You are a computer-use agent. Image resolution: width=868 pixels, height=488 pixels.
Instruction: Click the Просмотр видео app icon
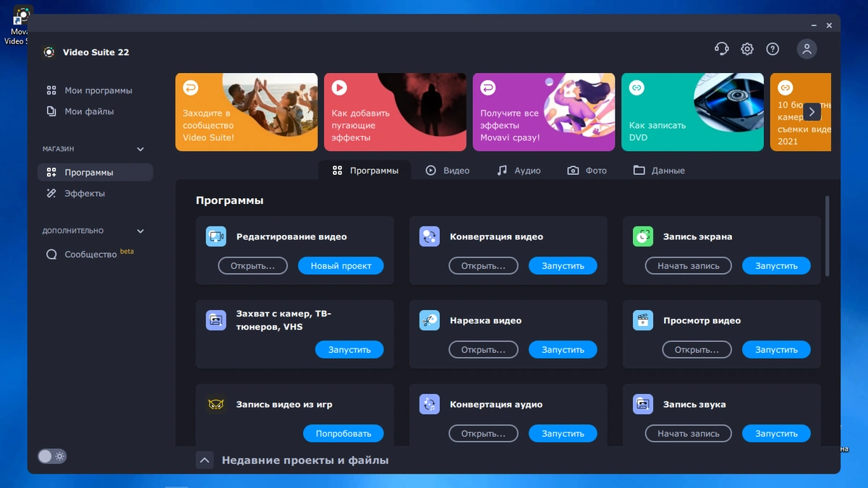coord(643,320)
